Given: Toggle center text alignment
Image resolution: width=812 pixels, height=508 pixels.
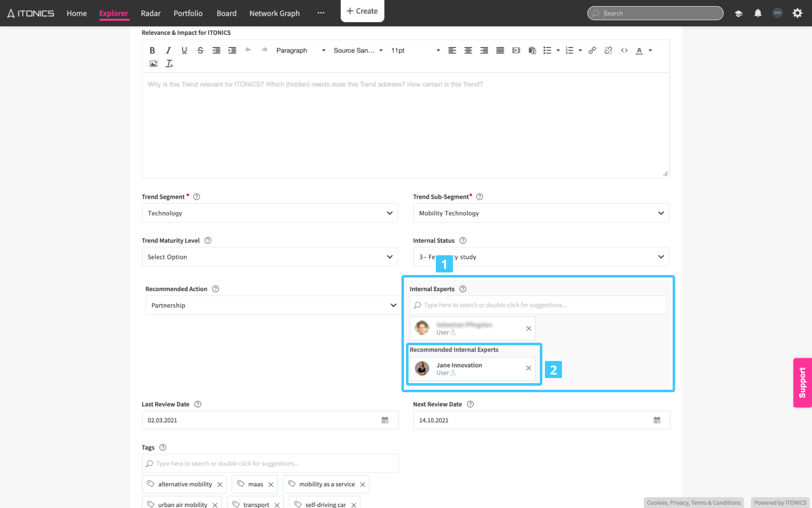Looking at the screenshot, I should pos(468,51).
